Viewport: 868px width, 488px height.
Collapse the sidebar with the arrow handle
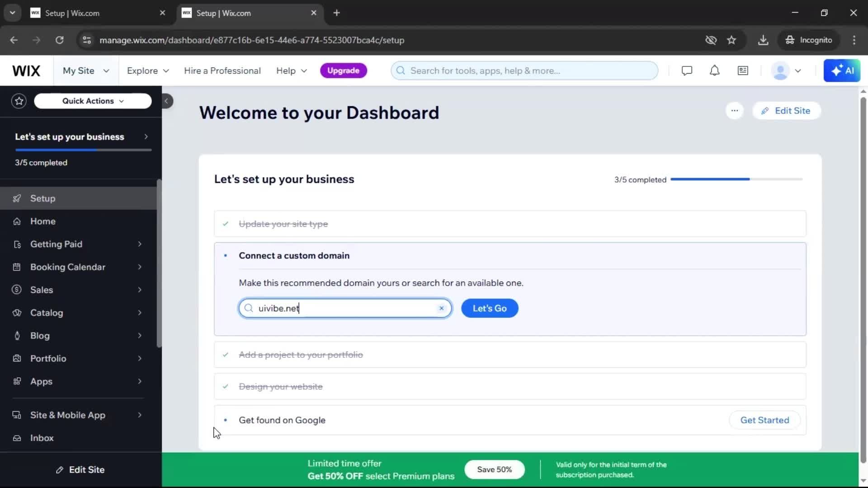(167, 101)
